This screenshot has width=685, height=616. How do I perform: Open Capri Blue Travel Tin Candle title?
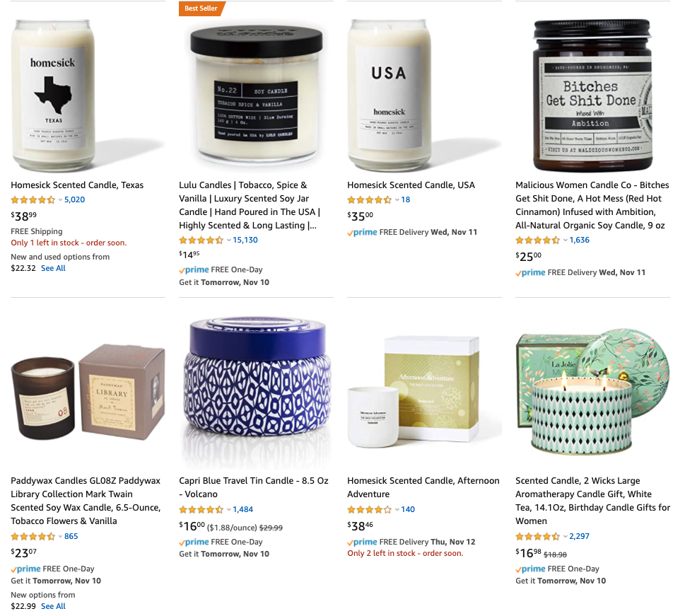tap(254, 487)
